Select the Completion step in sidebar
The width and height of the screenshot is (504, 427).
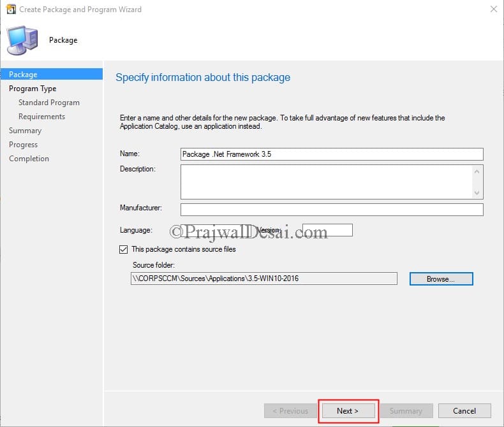pos(29,159)
